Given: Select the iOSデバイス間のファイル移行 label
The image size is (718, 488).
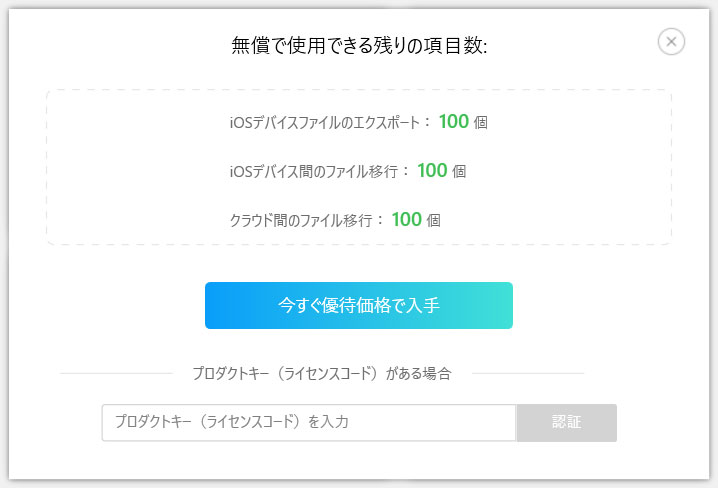Looking at the screenshot, I should point(318,171).
